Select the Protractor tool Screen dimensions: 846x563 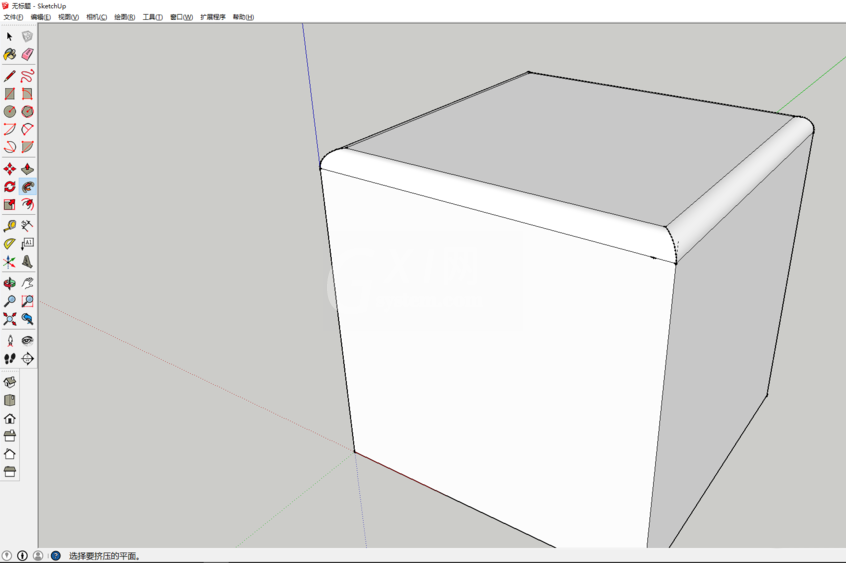(10, 244)
